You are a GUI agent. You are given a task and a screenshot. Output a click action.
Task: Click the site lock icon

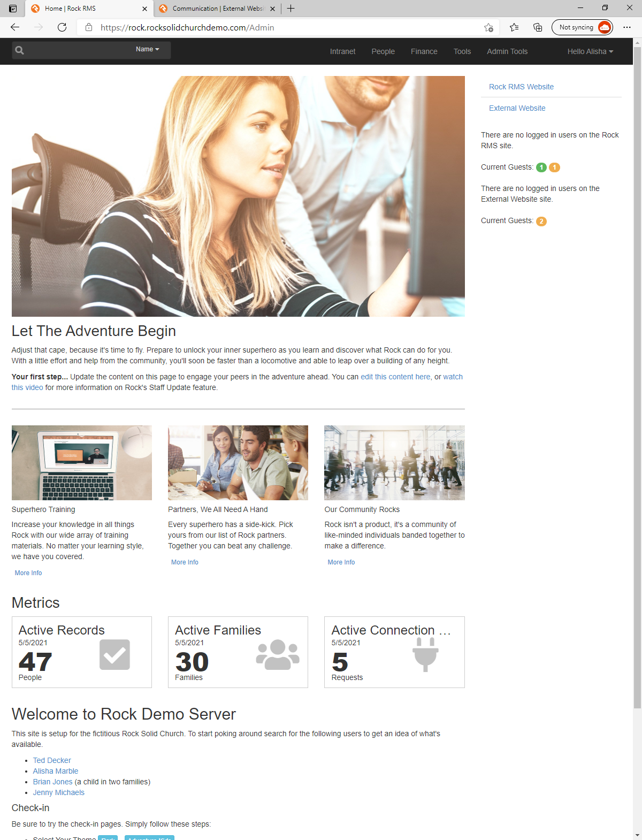pos(89,27)
